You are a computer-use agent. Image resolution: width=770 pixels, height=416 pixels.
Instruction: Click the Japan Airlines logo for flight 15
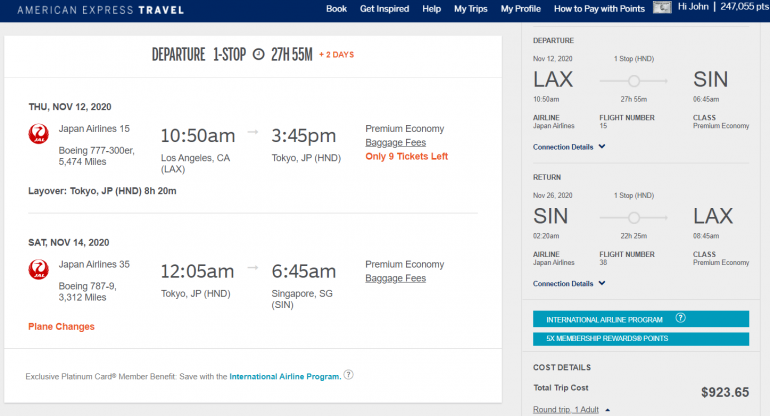[40, 134]
